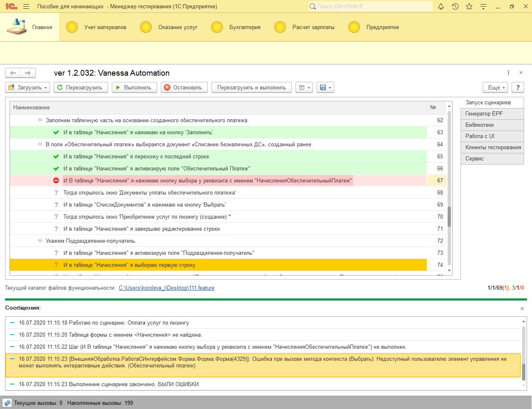This screenshot has width=532, height=409.
Task: Collapse the group 'Заполним табличную часть' row 62
Action: pos(40,120)
